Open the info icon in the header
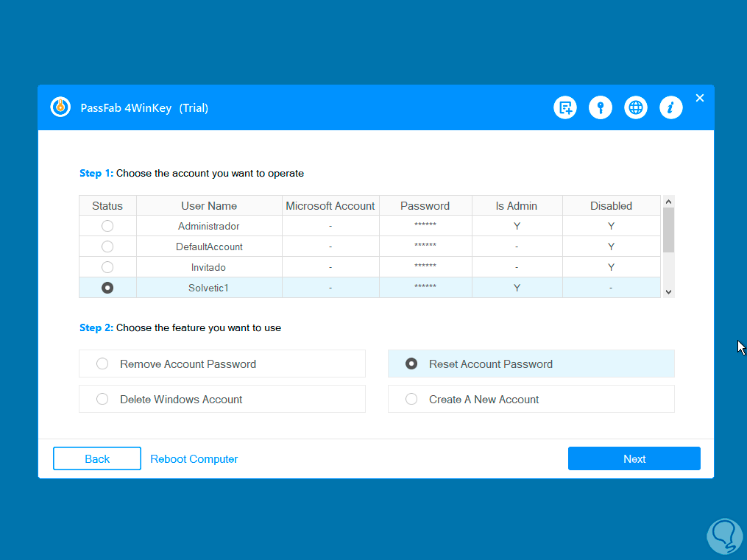The image size is (747, 560). pos(670,107)
